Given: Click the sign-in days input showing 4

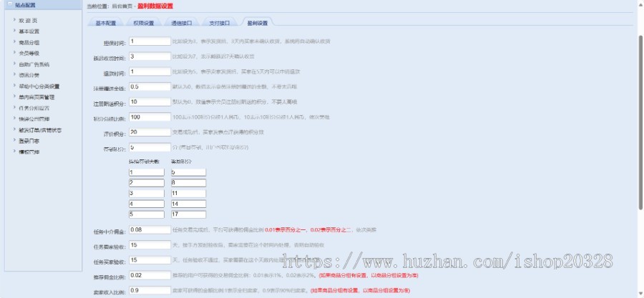Looking at the screenshot, I should pos(147,204).
